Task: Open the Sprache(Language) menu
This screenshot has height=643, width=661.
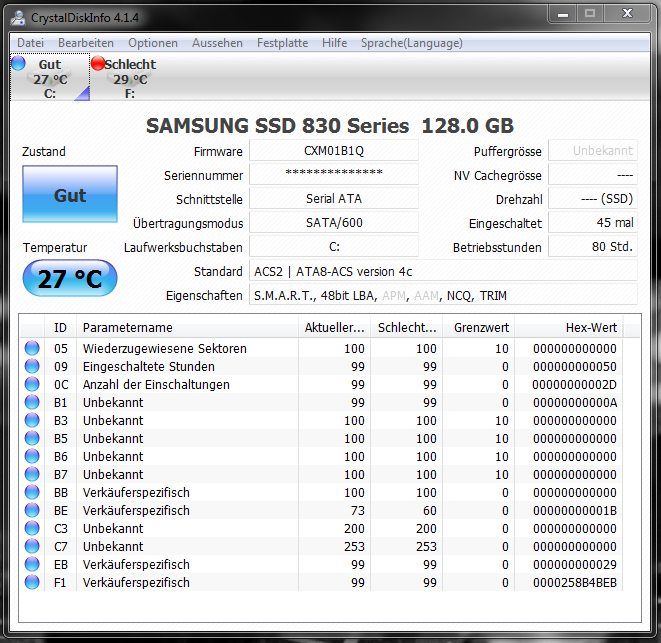Action: tap(412, 43)
